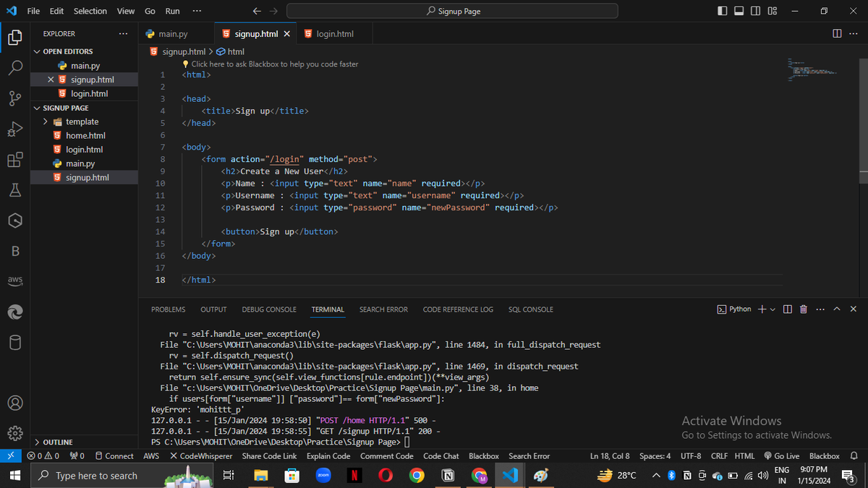Switch to the PROBLEMS panel tab
Image resolution: width=868 pixels, height=488 pixels.
pyautogui.click(x=168, y=309)
